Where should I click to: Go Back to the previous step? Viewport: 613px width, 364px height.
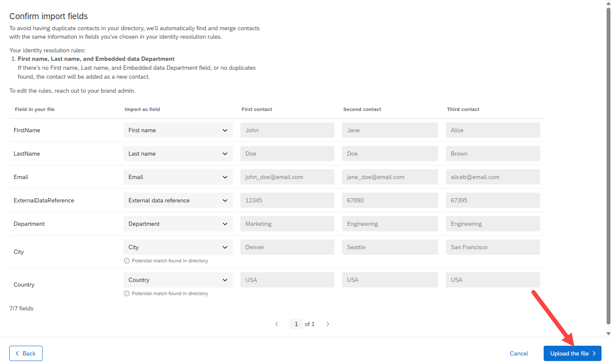coord(26,353)
